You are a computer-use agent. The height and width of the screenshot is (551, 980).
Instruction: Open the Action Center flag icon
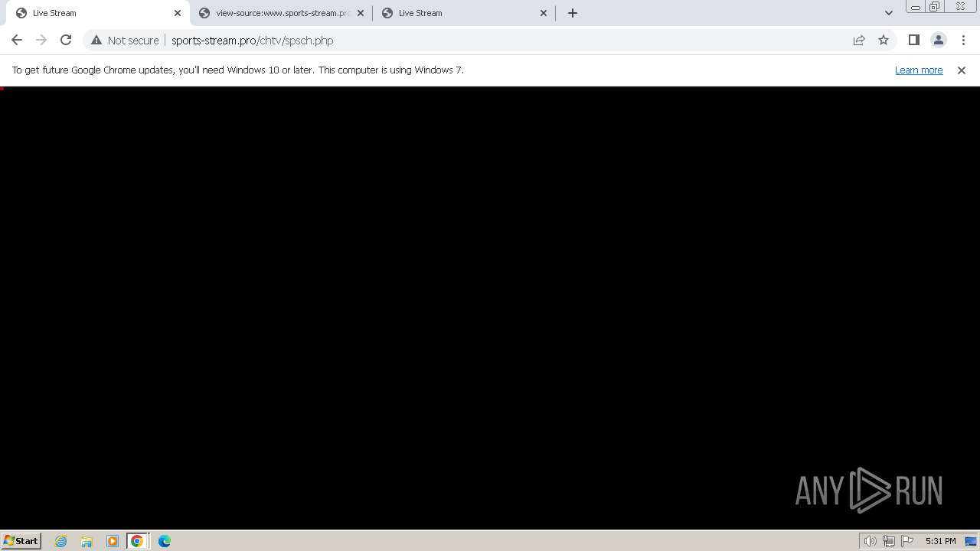pyautogui.click(x=907, y=541)
